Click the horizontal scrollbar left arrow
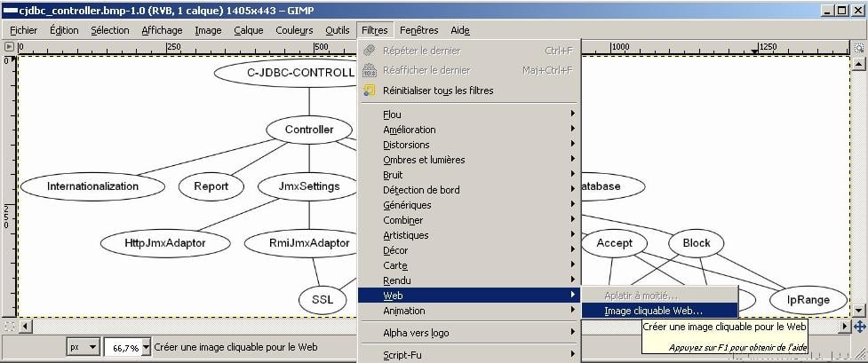Screen dimensions: 868x363 click(26, 326)
